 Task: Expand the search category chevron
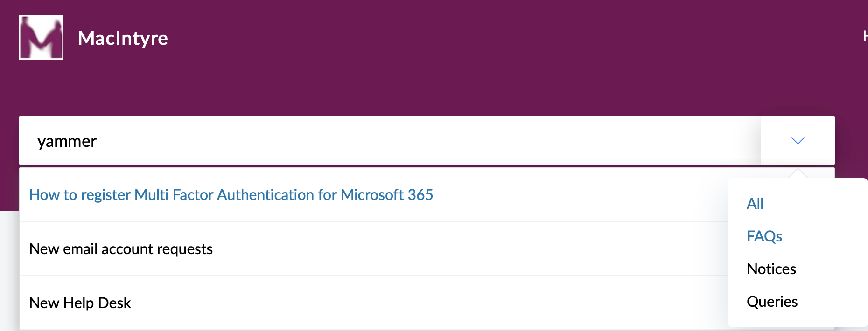[x=798, y=141]
